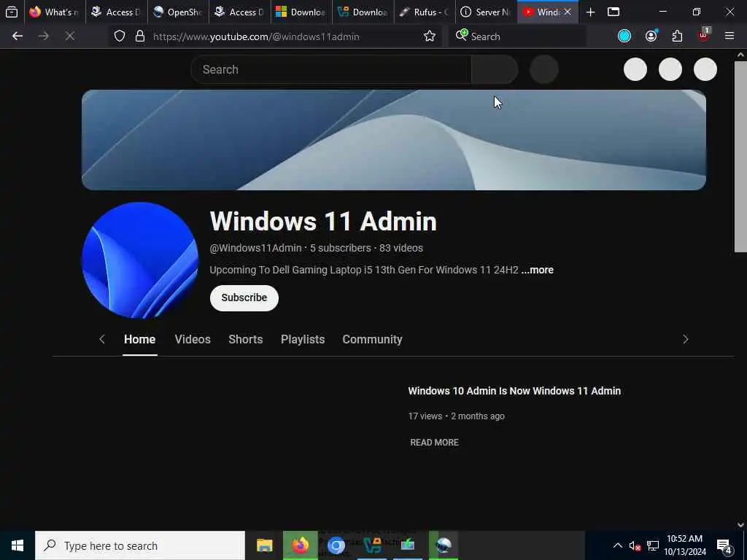Switch to the Rufus browser tab
The width and height of the screenshot is (747, 560).
tap(425, 12)
